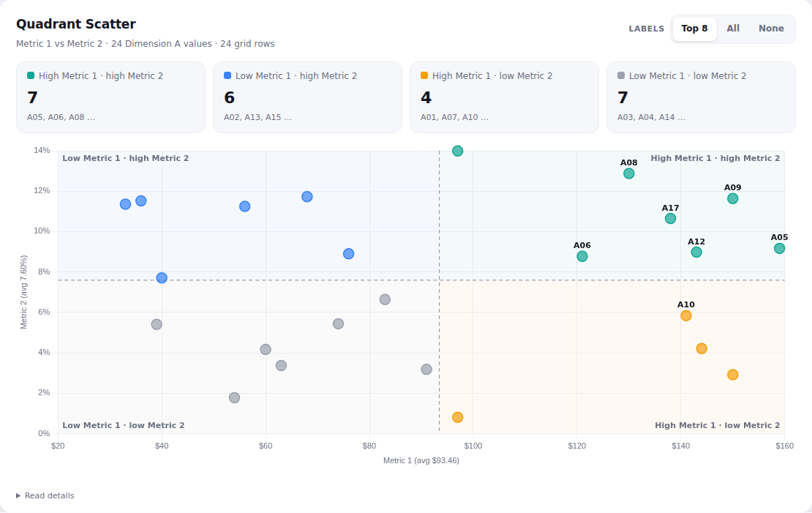812x513 pixels.
Task: Click the lowest gray point near 2%
Action: (234, 398)
